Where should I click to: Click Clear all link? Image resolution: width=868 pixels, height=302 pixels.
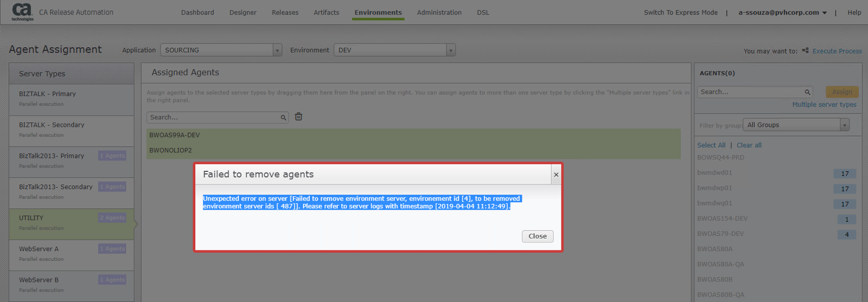[749, 145]
